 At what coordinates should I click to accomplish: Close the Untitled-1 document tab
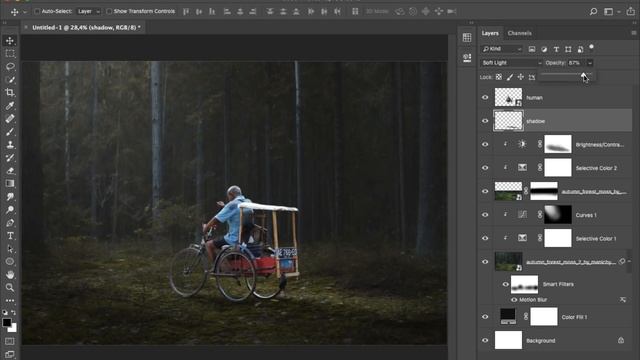pyautogui.click(x=26, y=27)
